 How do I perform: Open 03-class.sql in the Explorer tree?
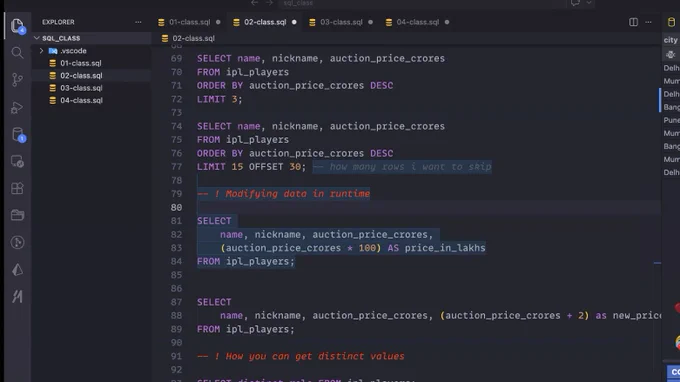tap(82, 88)
